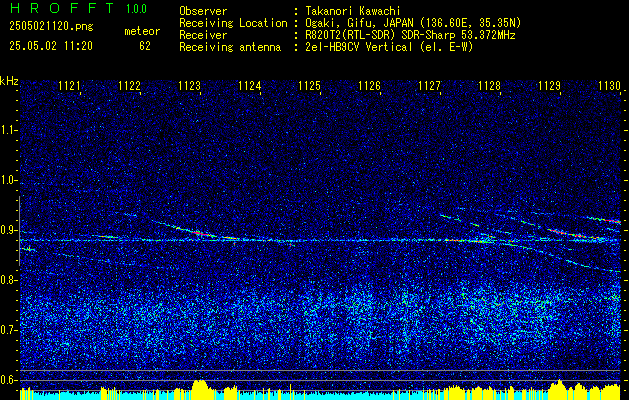Click the 1122 time marker
Screen dimensions: 629x400
(x=129, y=85)
